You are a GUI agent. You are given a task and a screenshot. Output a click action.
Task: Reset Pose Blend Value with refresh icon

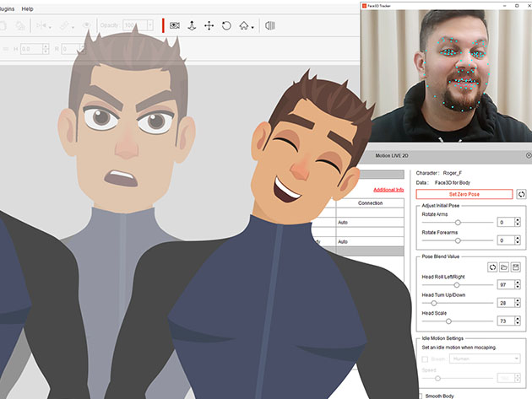coord(492,267)
